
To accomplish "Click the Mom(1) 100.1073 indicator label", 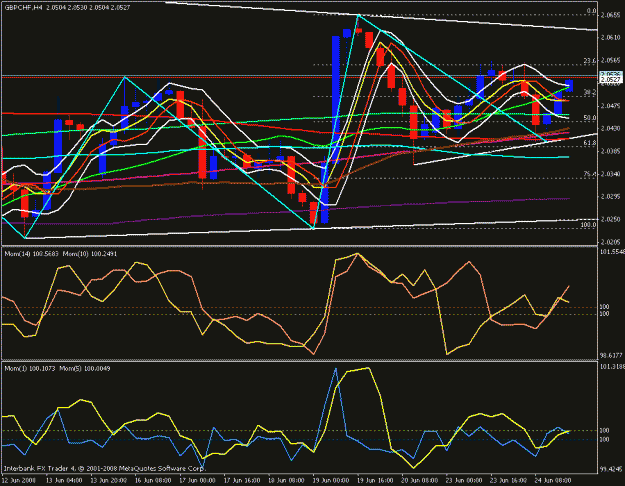I will tap(30, 368).
